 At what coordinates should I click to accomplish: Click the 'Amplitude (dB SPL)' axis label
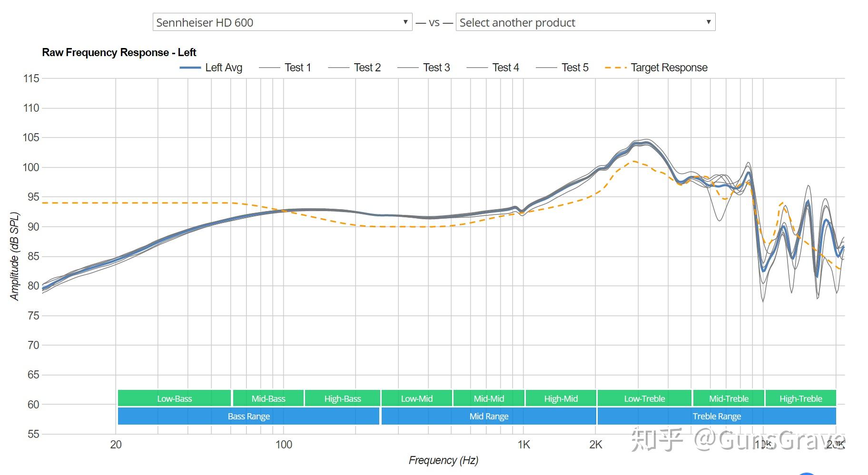click(x=15, y=256)
